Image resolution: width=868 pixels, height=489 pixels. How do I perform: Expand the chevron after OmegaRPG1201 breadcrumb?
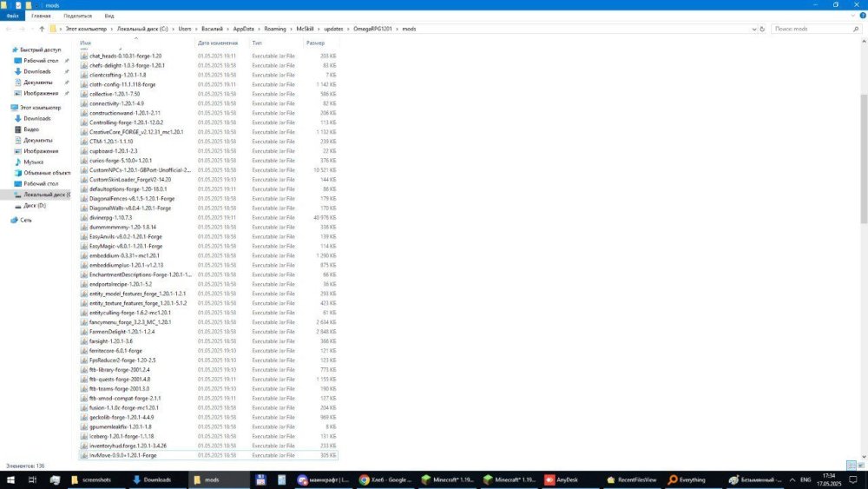(398, 29)
